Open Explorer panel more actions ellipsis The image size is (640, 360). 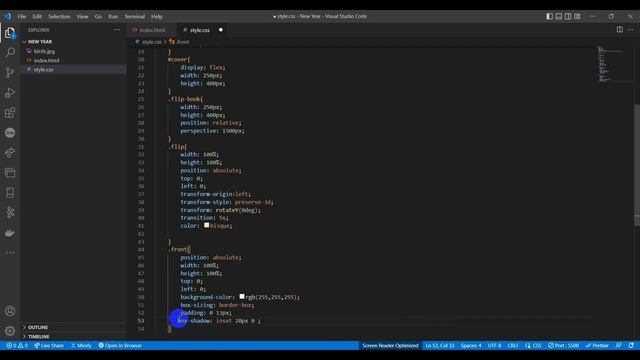click(117, 30)
